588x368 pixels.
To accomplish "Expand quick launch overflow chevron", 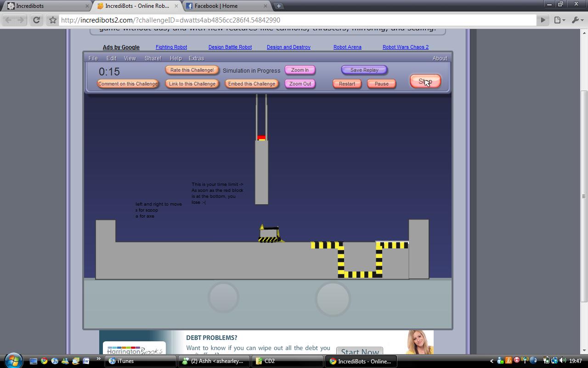I will pos(98,359).
